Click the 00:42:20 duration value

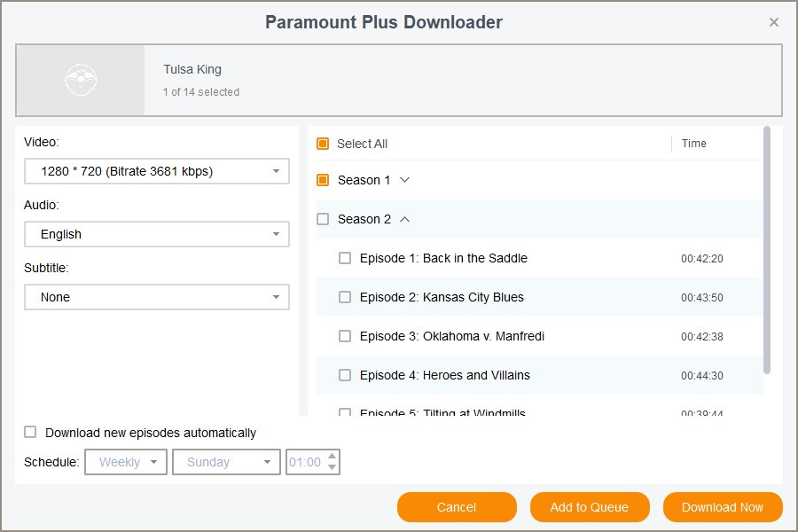[702, 259]
